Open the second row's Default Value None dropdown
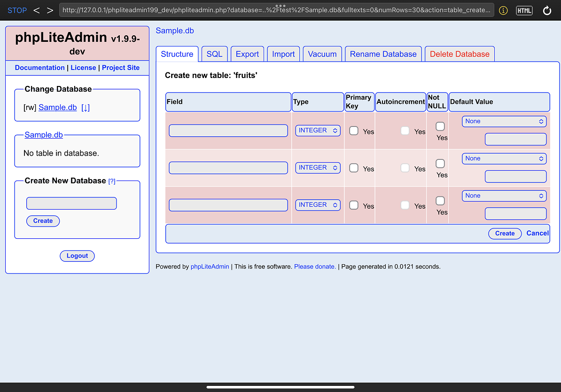This screenshot has height=392, width=561. point(504,158)
